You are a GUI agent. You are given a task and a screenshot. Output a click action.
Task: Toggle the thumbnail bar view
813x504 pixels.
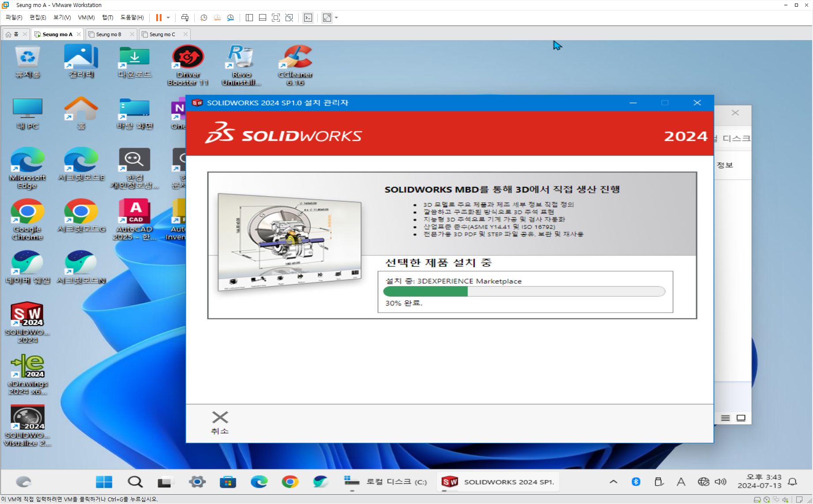[263, 18]
